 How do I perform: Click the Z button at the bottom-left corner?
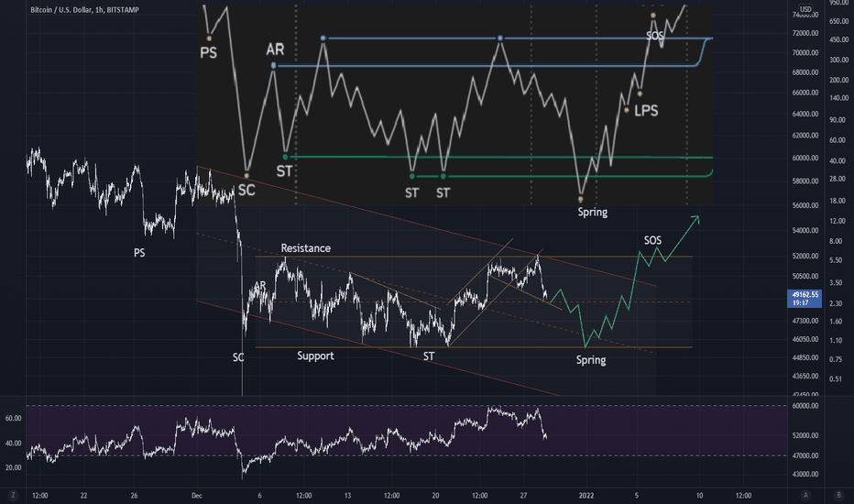tap(13, 495)
